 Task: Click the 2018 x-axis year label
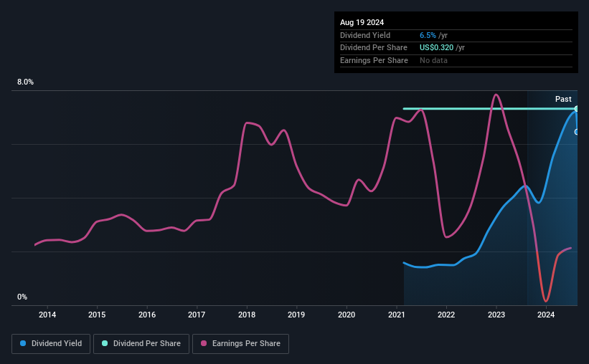[x=247, y=315]
